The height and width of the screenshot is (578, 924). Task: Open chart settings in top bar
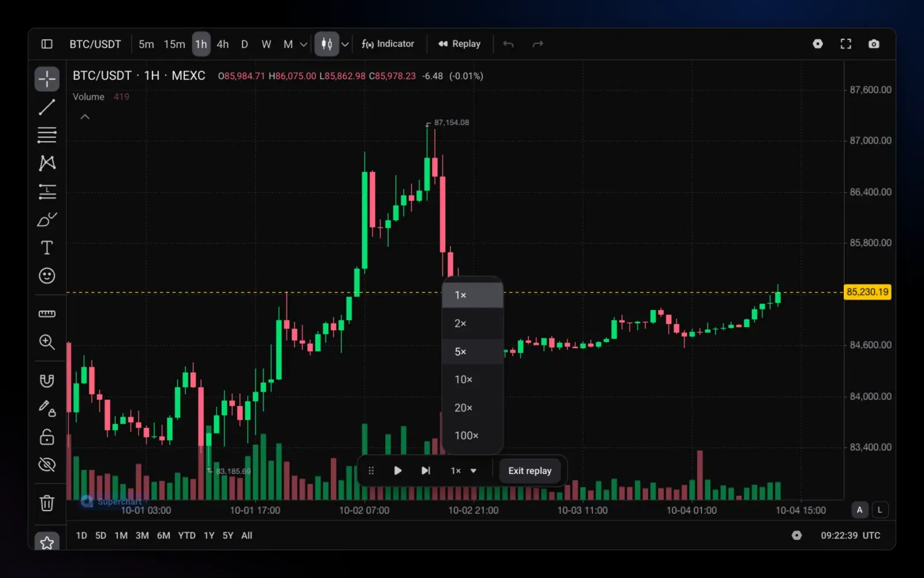818,44
